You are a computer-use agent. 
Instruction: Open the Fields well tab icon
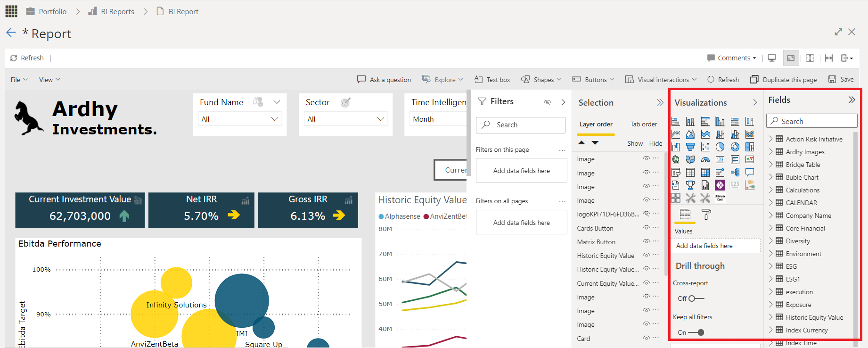685,215
